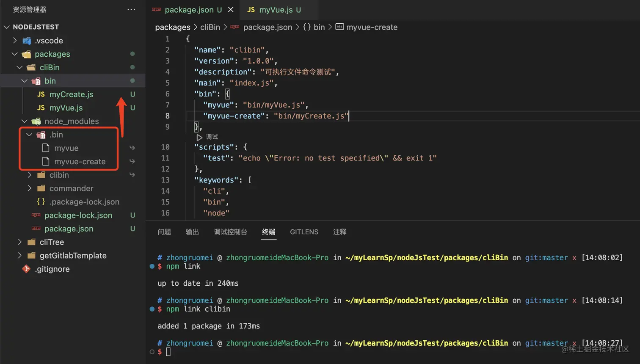Expand the cliTree folder chevron

point(19,242)
